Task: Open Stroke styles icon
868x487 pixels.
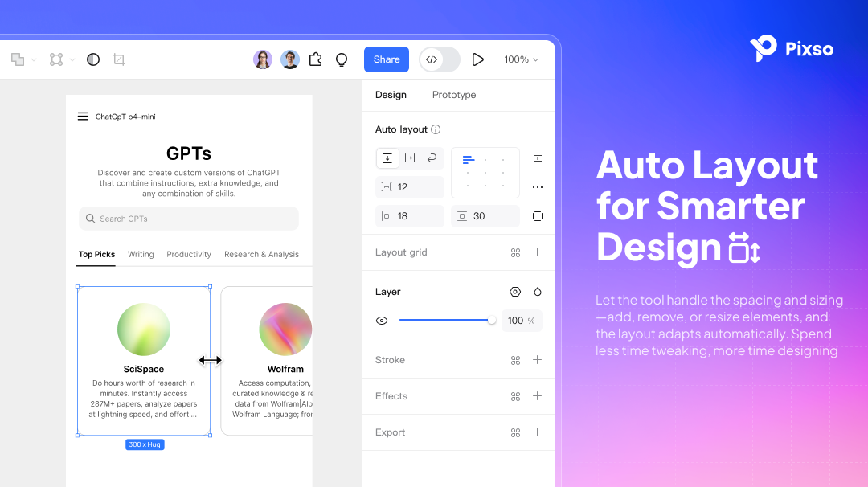Action: [x=515, y=360]
